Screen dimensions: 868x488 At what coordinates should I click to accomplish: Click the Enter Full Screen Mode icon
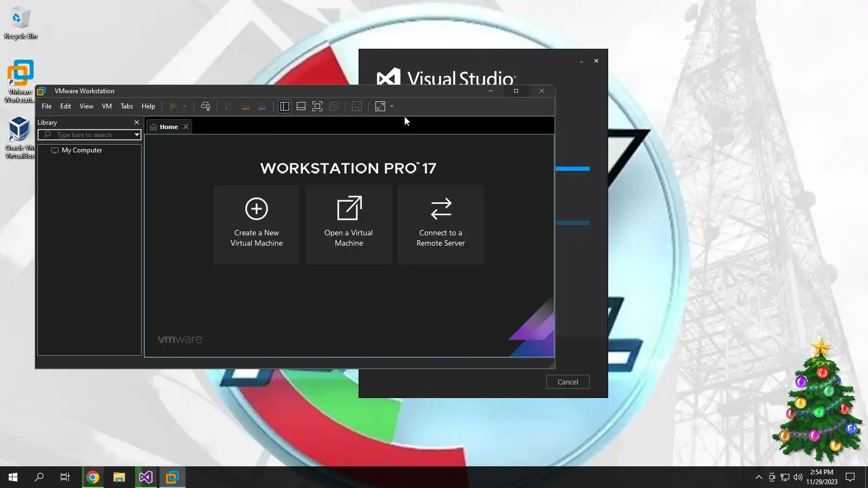pyautogui.click(x=317, y=106)
